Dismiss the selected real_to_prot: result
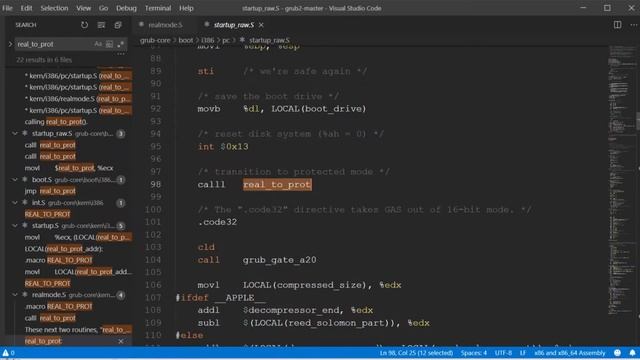640x360 pixels. point(121,341)
